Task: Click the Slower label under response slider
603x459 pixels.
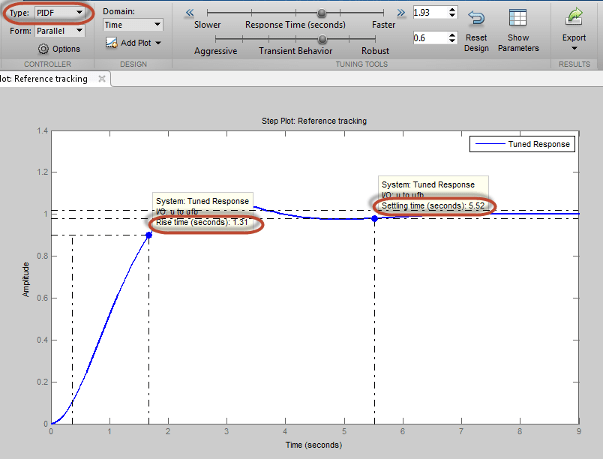Action: (x=207, y=25)
